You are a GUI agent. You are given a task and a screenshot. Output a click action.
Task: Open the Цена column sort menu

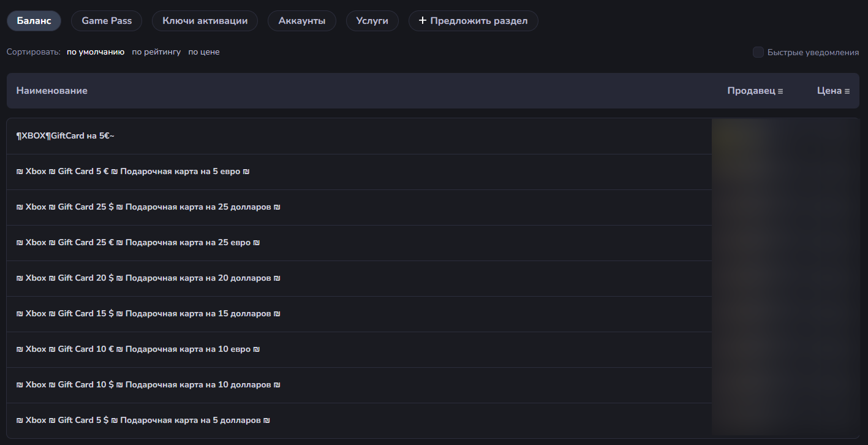(x=834, y=91)
